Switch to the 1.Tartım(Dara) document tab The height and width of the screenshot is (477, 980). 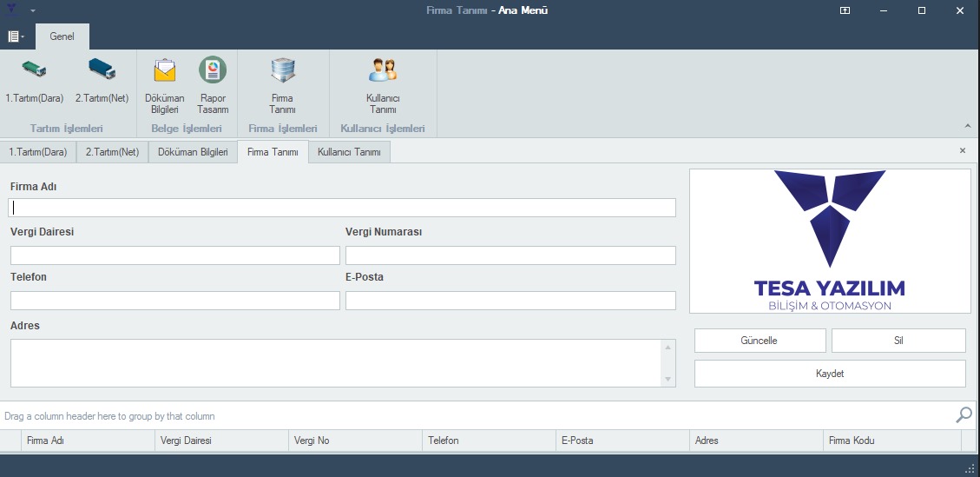point(38,152)
